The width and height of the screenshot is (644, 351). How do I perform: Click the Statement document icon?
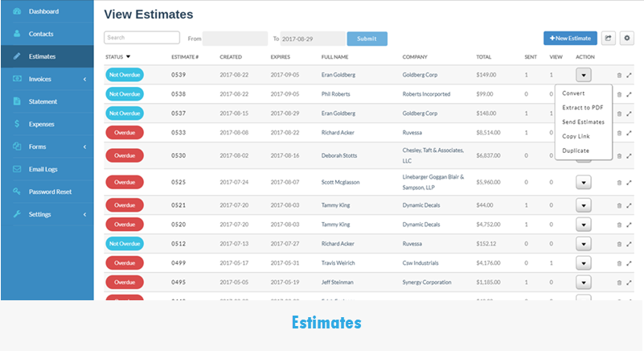pyautogui.click(x=17, y=101)
